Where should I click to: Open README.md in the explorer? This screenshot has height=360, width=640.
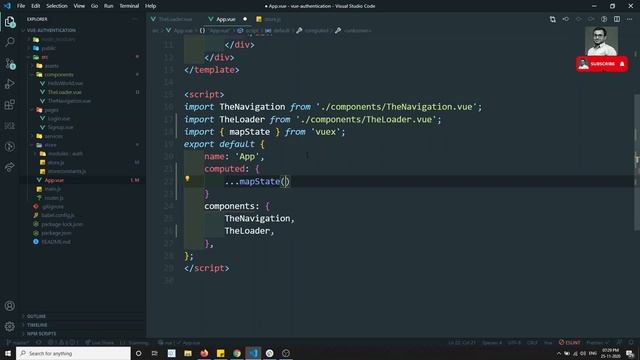click(x=56, y=242)
